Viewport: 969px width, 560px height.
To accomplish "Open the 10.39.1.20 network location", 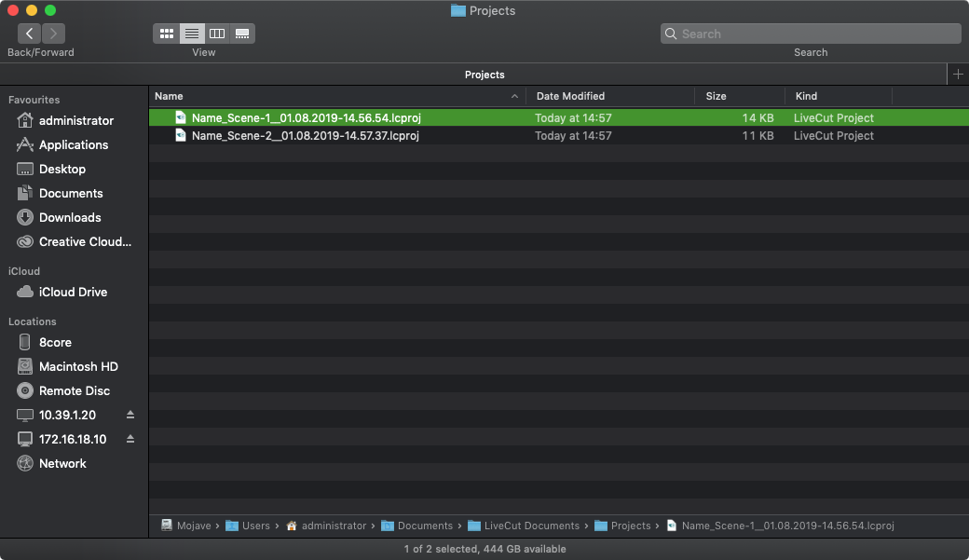I will pyautogui.click(x=67, y=415).
